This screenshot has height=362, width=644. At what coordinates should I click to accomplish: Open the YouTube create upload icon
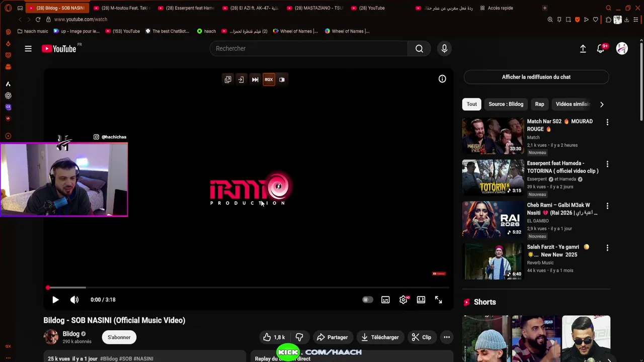pos(583,49)
